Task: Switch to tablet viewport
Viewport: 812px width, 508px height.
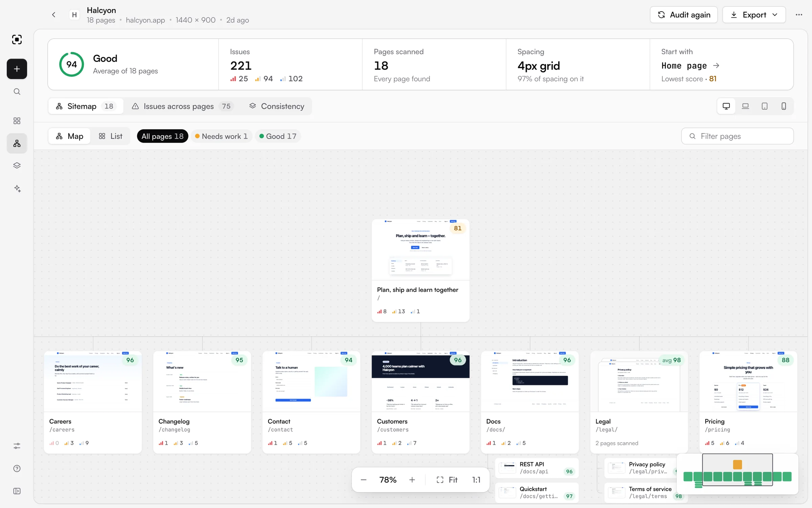Action: (765, 106)
